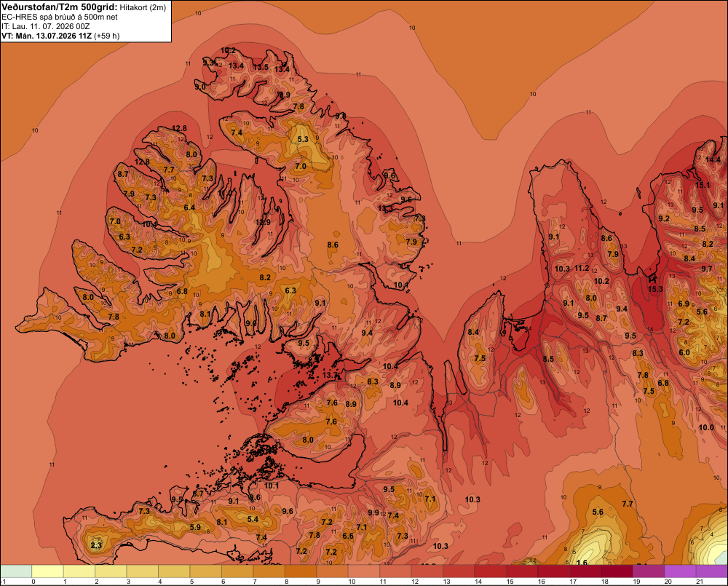This screenshot has width=728, height=586.
Task: Click the 9.7 temperature value
Action: click(707, 269)
